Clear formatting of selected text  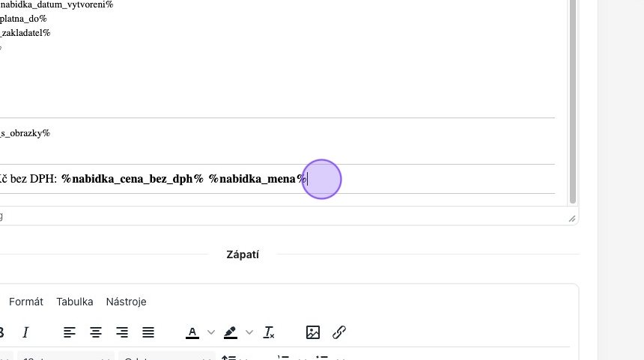(x=270, y=332)
